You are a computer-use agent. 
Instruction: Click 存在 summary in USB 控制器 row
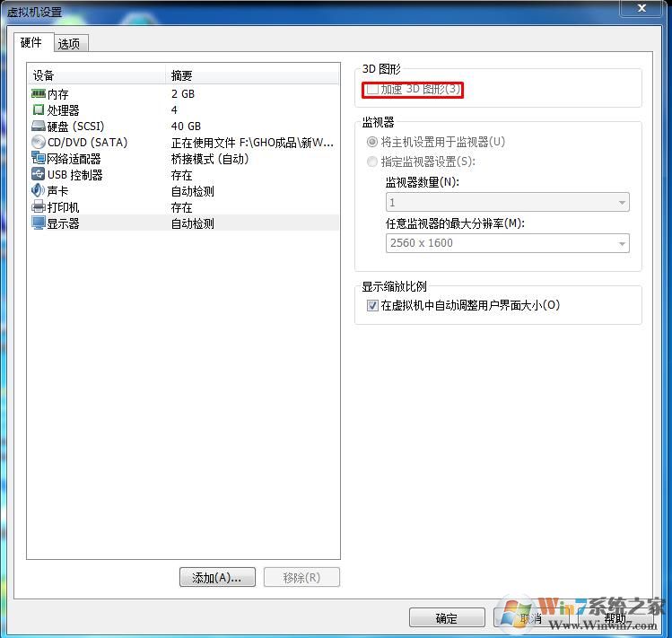[x=182, y=175]
